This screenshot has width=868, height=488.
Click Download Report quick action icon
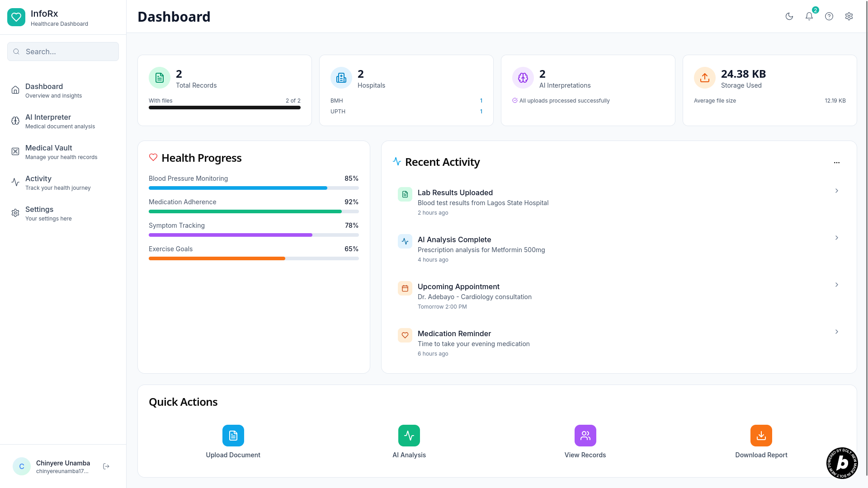[x=761, y=436]
